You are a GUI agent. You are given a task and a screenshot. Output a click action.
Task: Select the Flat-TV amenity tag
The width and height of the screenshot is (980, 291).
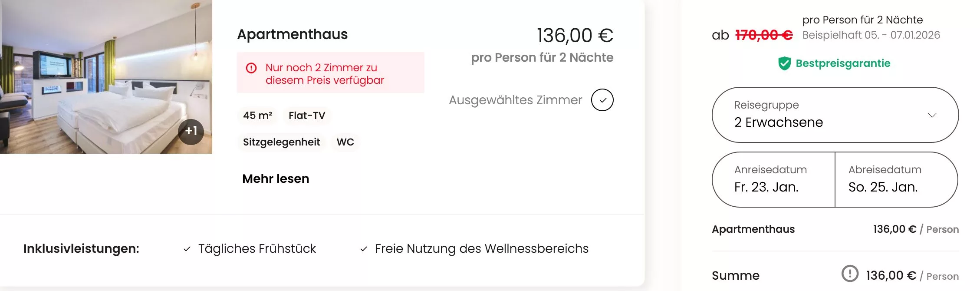point(307,116)
